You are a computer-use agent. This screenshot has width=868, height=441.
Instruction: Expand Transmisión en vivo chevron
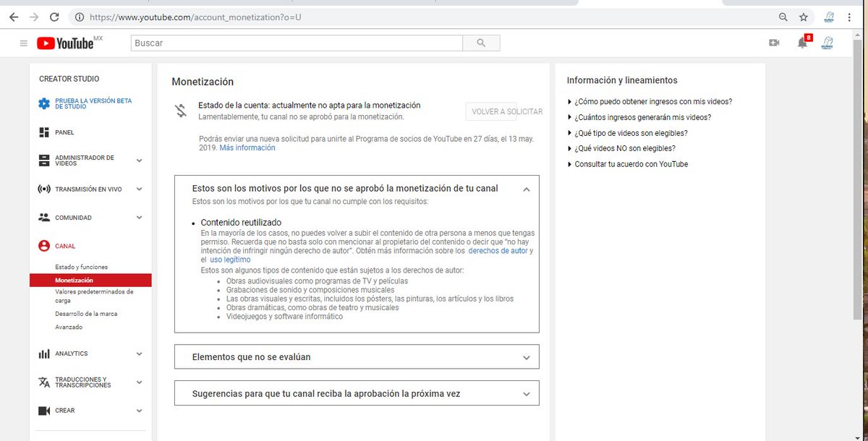[x=140, y=189]
